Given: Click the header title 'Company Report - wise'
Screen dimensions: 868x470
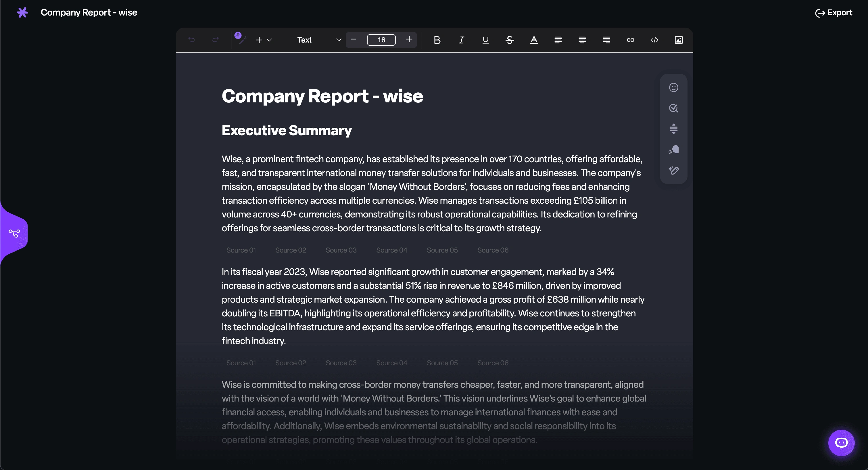Looking at the screenshot, I should (x=89, y=12).
